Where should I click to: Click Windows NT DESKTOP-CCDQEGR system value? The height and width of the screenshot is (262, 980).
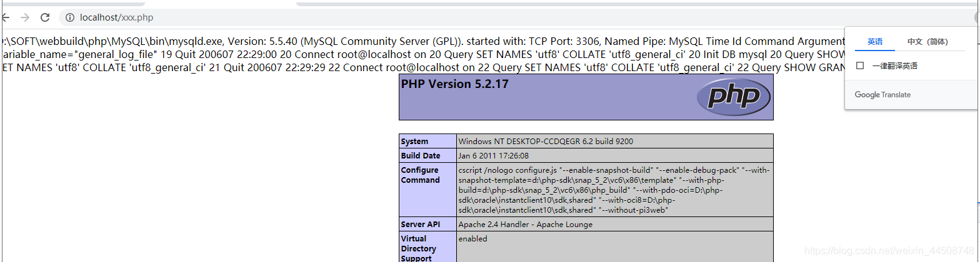click(546, 142)
